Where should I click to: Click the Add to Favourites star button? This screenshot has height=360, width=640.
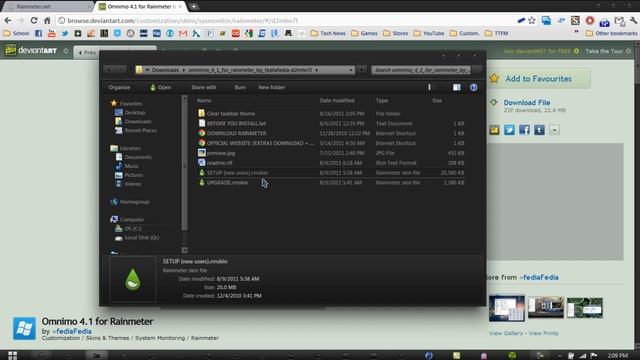[540, 79]
